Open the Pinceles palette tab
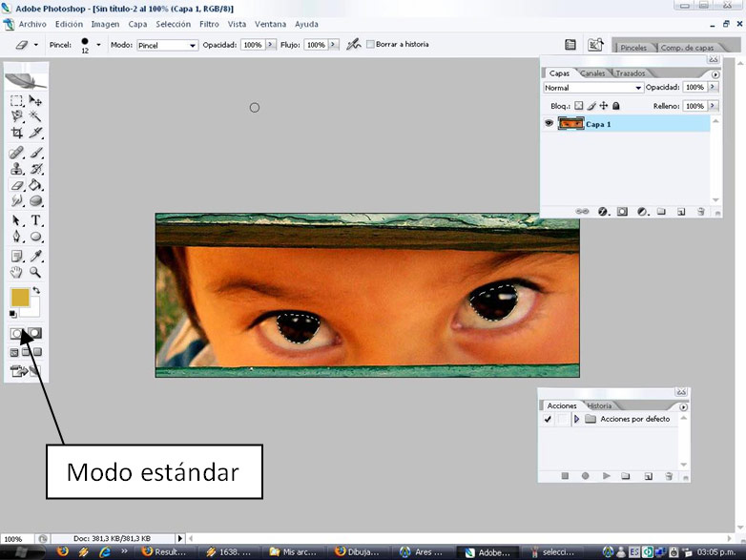 (633, 48)
